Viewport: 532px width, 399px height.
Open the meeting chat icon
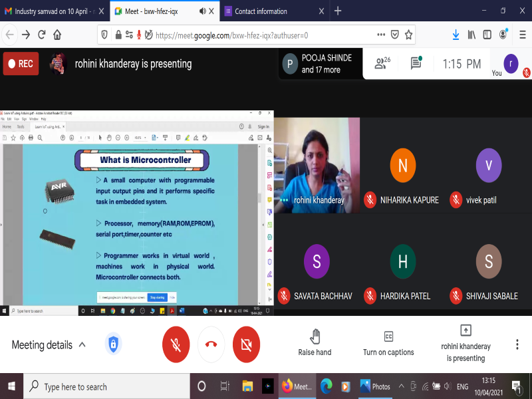click(x=416, y=64)
